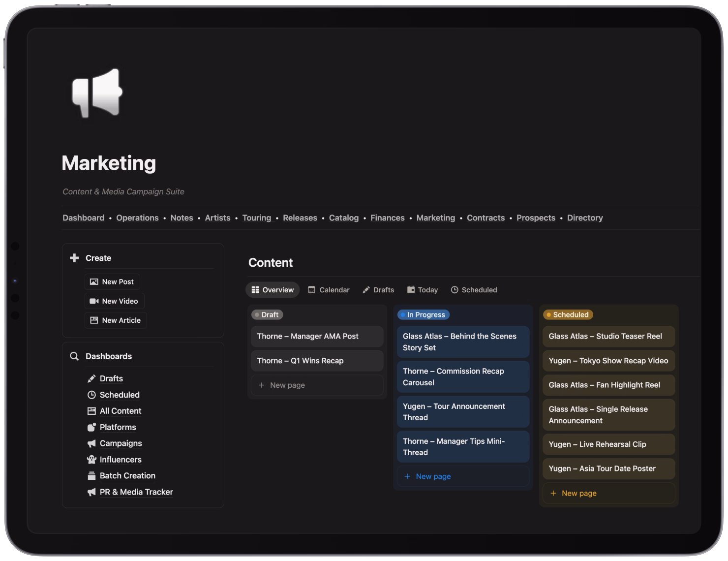Click plus icon in Scheduled column's New page
Image resolution: width=728 pixels, height=561 pixels.
click(x=553, y=493)
